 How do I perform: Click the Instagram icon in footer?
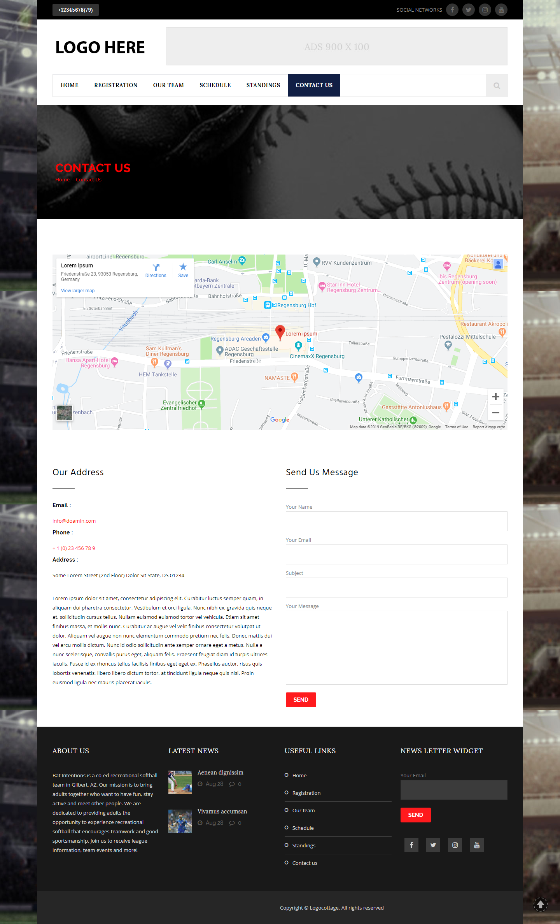pos(455,845)
